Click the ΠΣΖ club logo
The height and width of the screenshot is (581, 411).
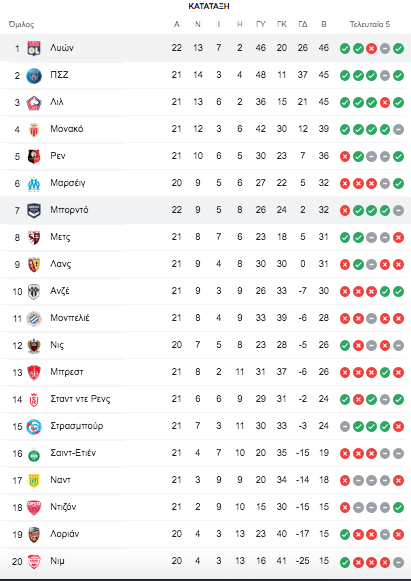coord(34,75)
